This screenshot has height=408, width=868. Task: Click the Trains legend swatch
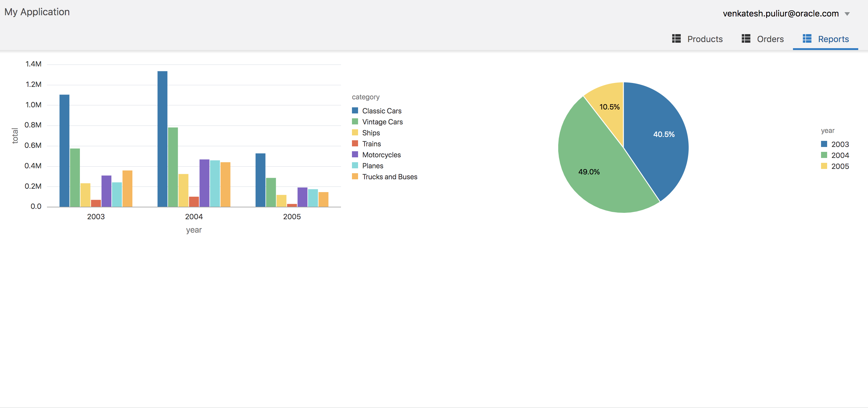click(x=355, y=143)
